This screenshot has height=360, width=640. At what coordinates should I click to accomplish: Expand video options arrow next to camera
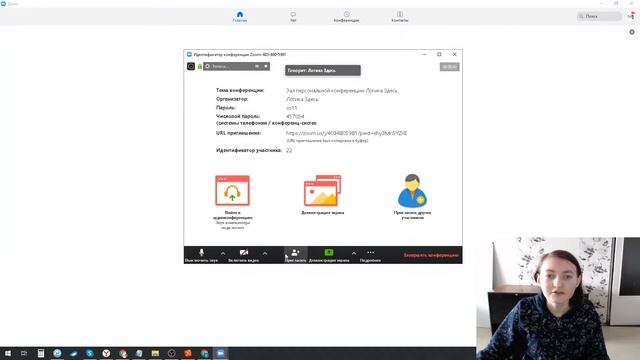265,253
